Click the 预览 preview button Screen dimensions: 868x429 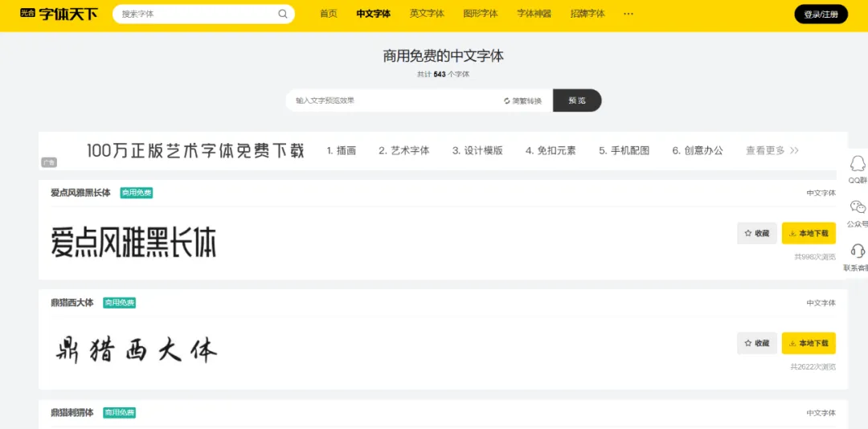click(577, 100)
